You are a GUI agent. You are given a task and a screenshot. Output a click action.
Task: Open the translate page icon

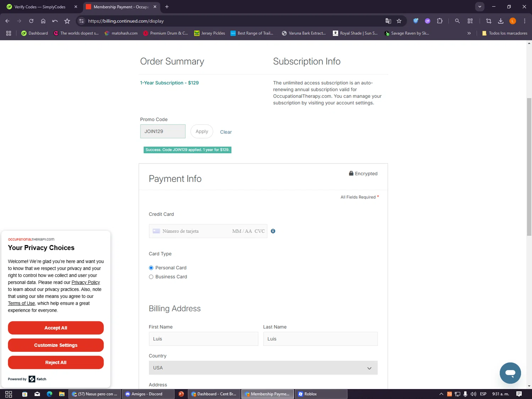388,21
